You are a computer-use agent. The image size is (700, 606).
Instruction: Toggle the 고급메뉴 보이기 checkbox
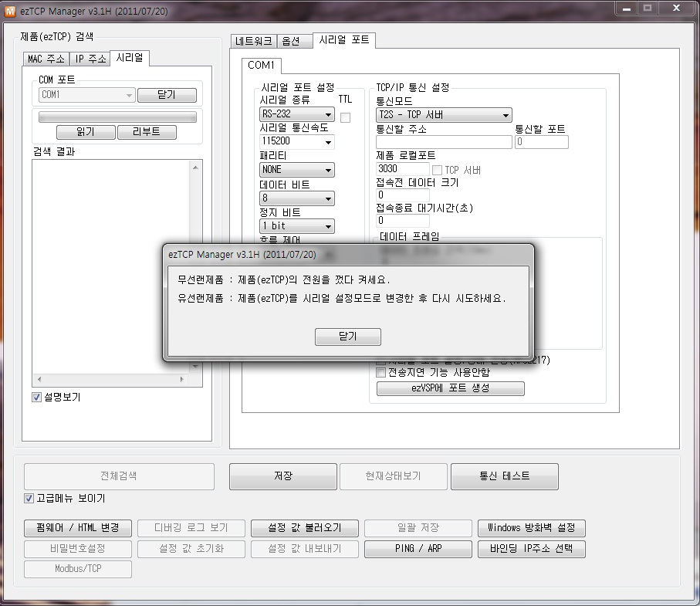point(29,499)
